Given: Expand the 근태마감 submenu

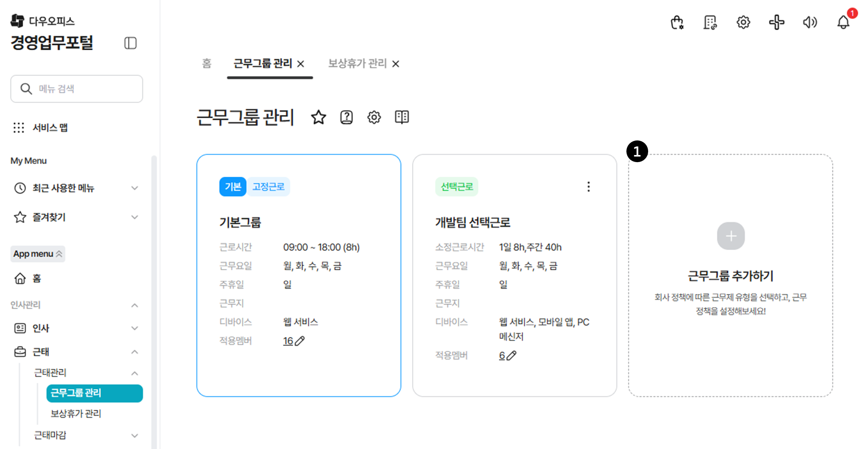Looking at the screenshot, I should click(134, 435).
